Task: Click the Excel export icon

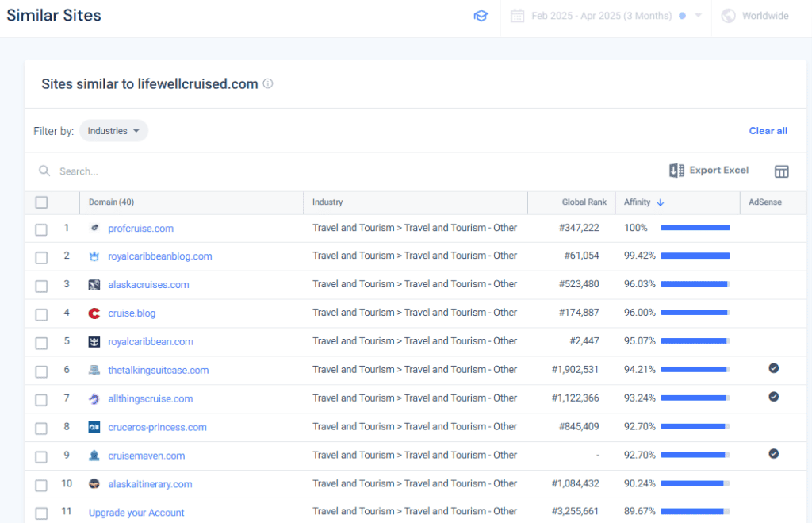Action: coord(676,171)
